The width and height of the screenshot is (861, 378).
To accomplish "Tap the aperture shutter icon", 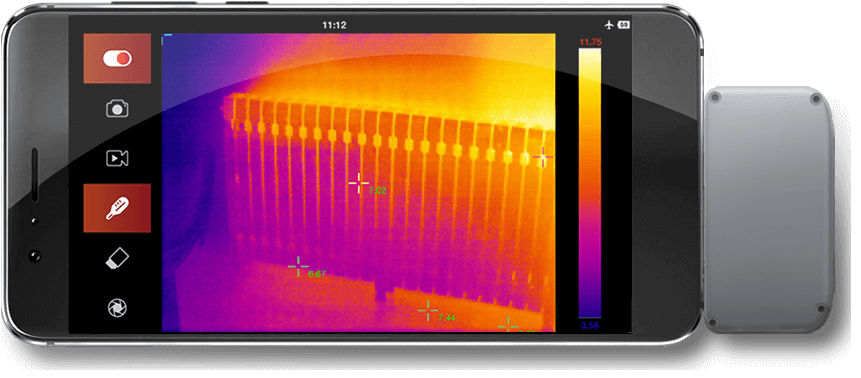I will 117,307.
